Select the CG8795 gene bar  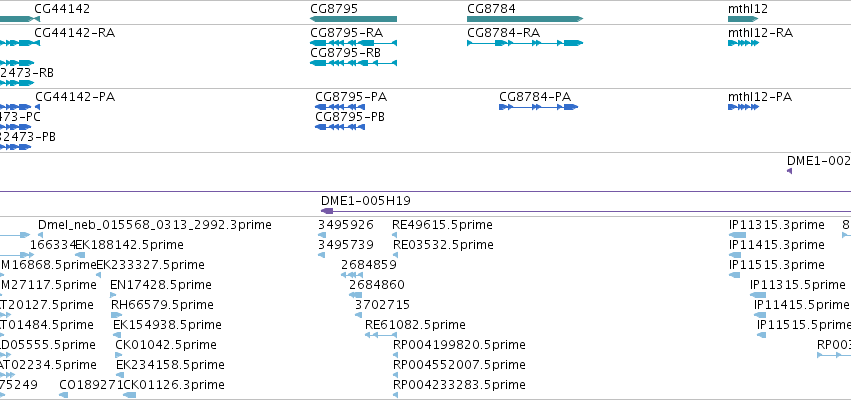point(353,19)
